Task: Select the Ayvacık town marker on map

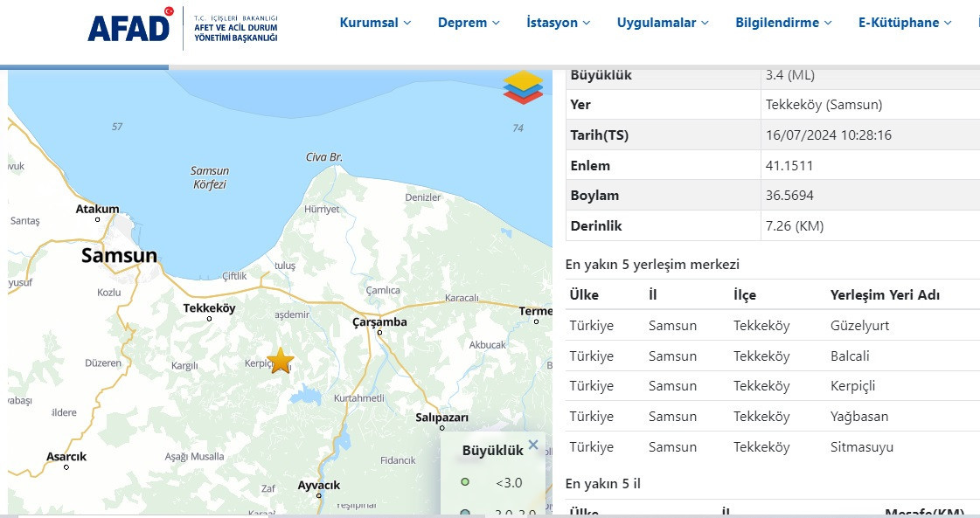Action: (319, 495)
